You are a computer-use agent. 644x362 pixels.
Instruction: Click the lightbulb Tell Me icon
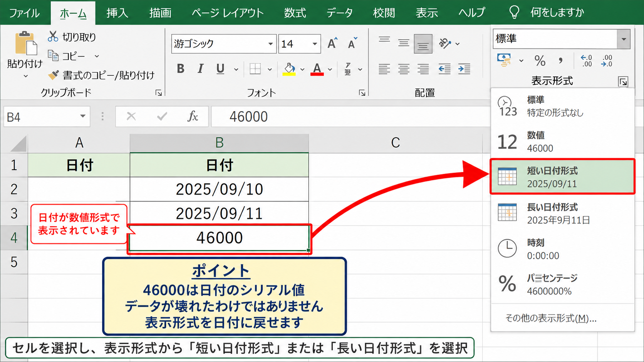tap(514, 12)
